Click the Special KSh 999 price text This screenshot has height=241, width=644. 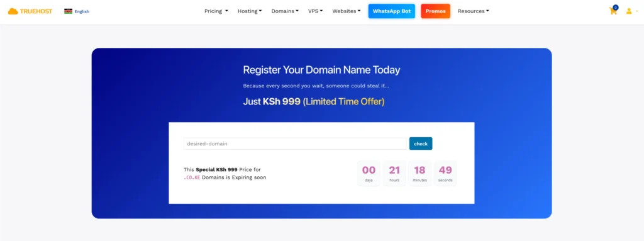pos(216,169)
